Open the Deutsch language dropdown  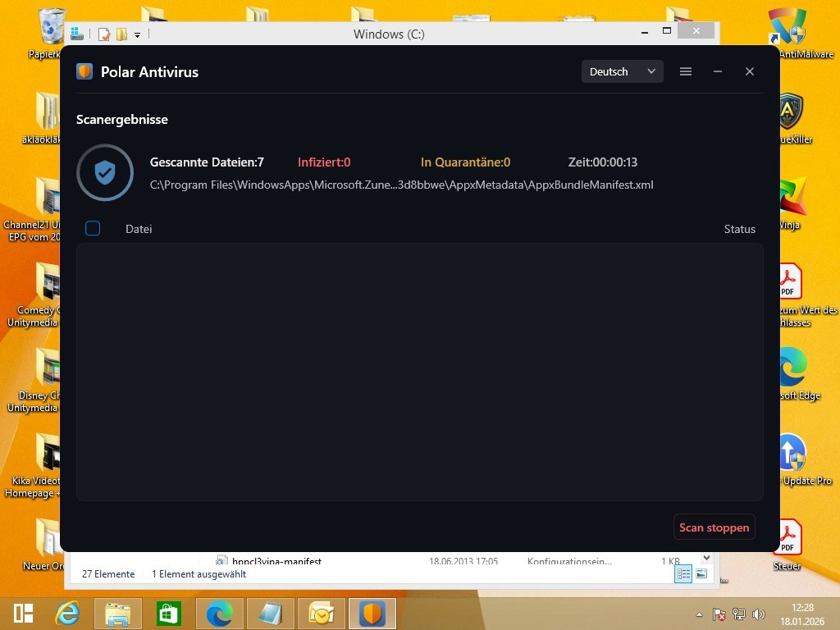coord(622,71)
